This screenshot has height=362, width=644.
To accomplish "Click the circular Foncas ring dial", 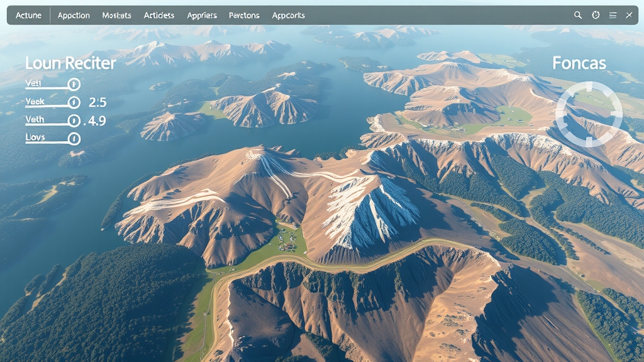I will click(589, 114).
